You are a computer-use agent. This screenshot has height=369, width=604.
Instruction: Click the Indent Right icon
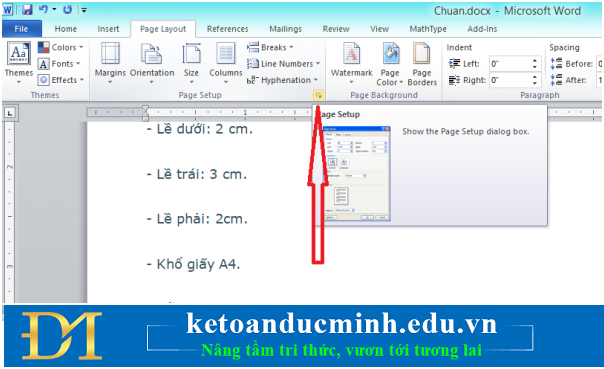coord(455,80)
